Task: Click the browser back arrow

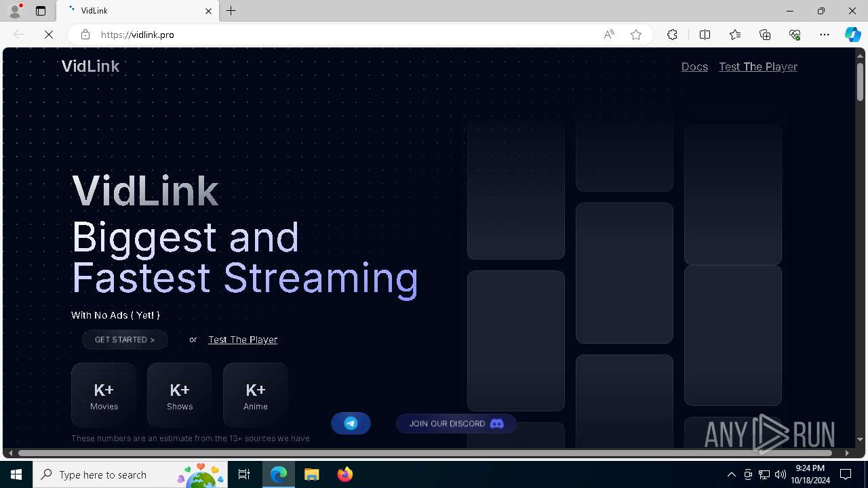Action: 19,35
